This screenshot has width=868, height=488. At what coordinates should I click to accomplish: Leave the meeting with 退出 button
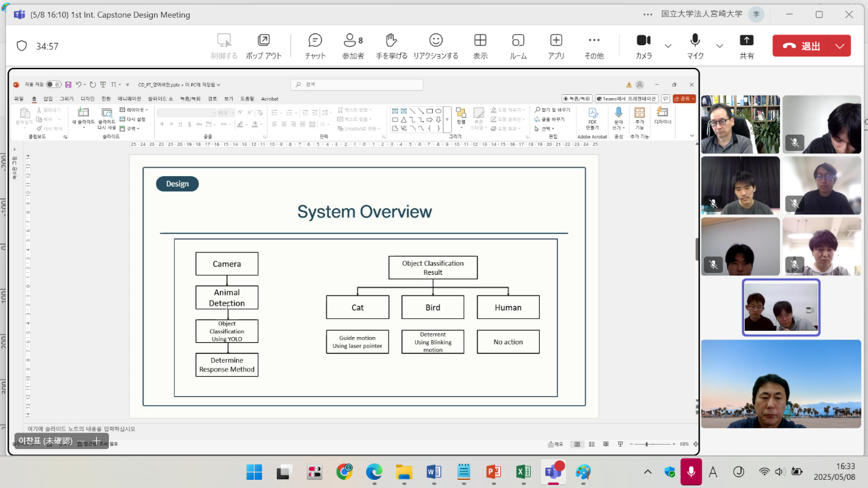[801, 46]
